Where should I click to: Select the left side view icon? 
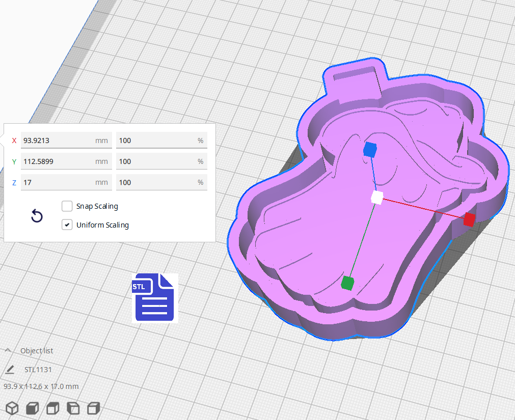72,408
